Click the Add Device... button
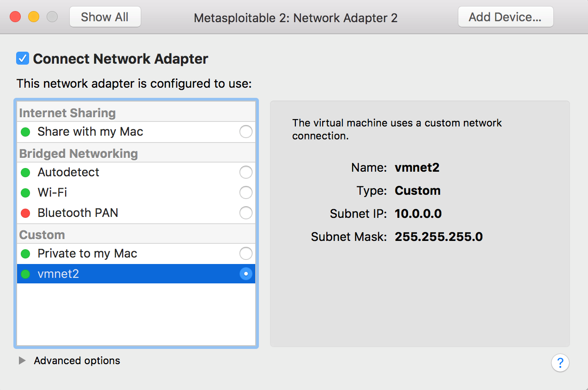Image resolution: width=588 pixels, height=390 pixels. click(x=505, y=17)
